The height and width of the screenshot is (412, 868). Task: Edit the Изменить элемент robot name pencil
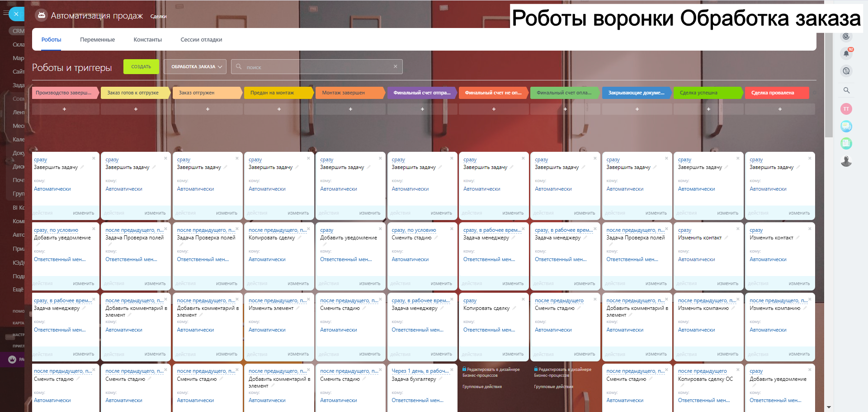pyautogui.click(x=297, y=308)
